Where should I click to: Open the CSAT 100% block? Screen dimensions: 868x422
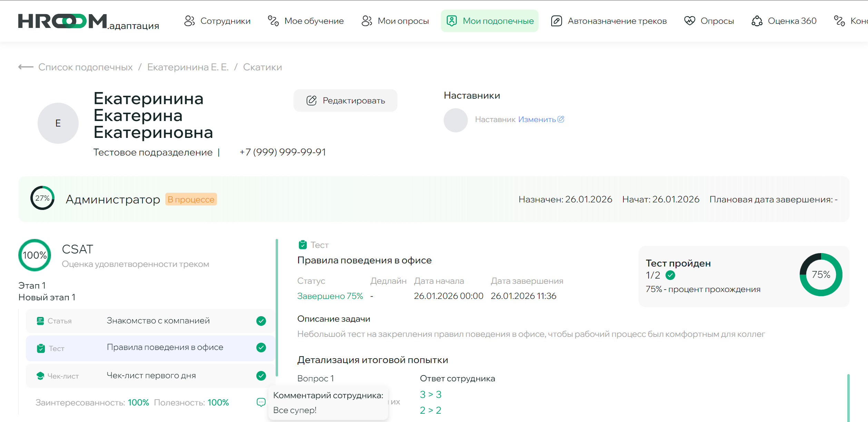[34, 255]
